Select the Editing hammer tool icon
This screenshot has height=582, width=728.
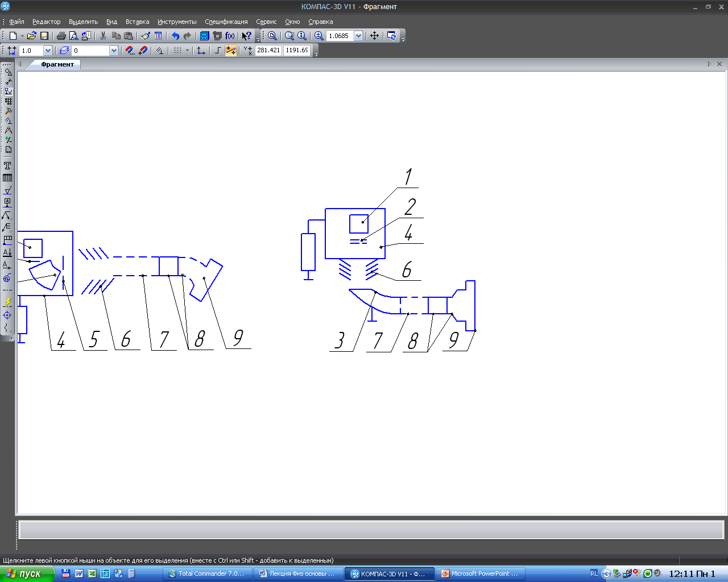click(x=8, y=111)
